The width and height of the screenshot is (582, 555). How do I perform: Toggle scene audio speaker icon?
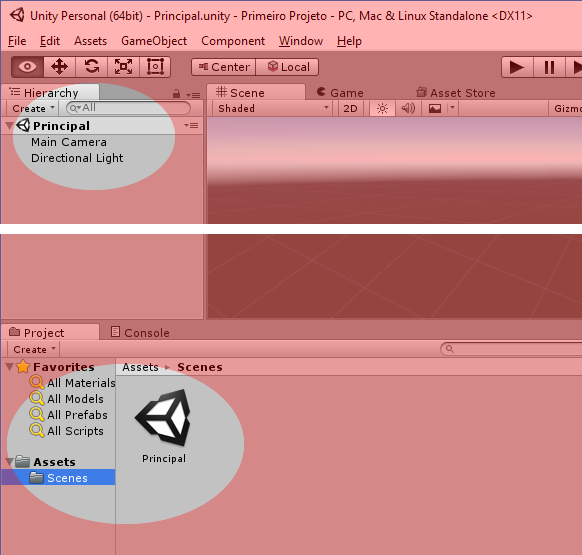tap(408, 108)
